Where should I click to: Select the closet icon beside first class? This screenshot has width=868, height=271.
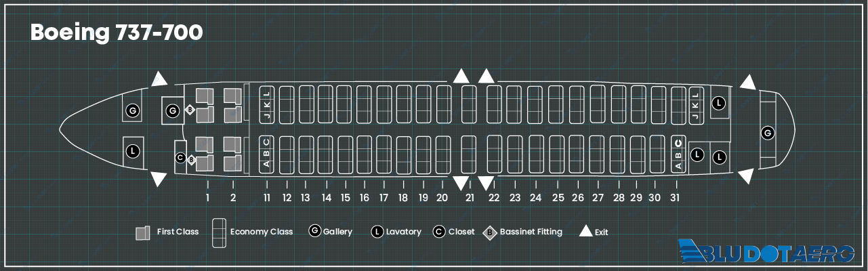pos(180,157)
